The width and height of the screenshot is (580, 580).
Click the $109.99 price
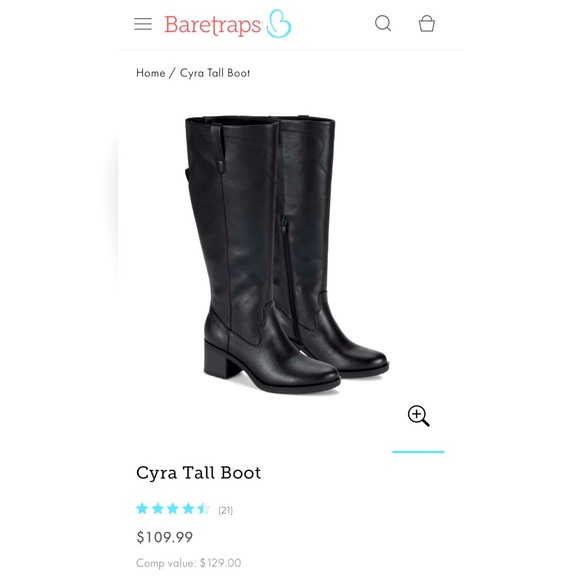(x=165, y=537)
